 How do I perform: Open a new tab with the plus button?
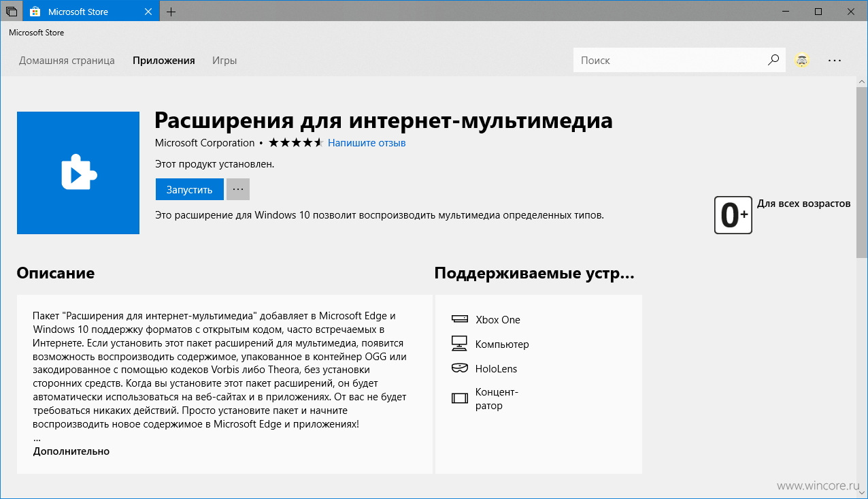(x=171, y=12)
